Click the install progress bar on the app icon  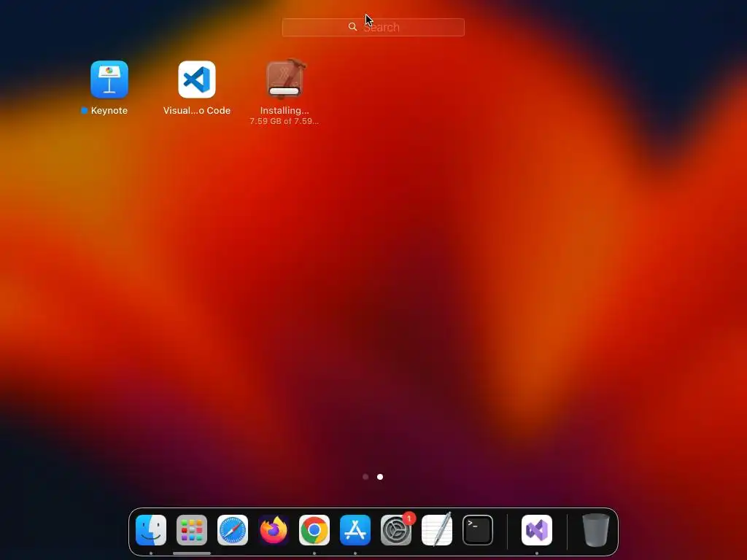(285, 91)
